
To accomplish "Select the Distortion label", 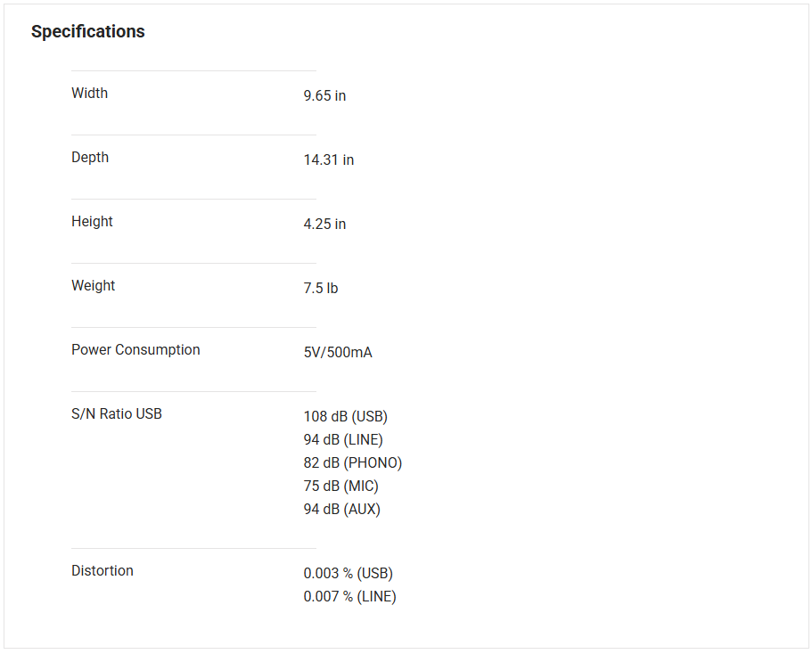I will point(103,571).
